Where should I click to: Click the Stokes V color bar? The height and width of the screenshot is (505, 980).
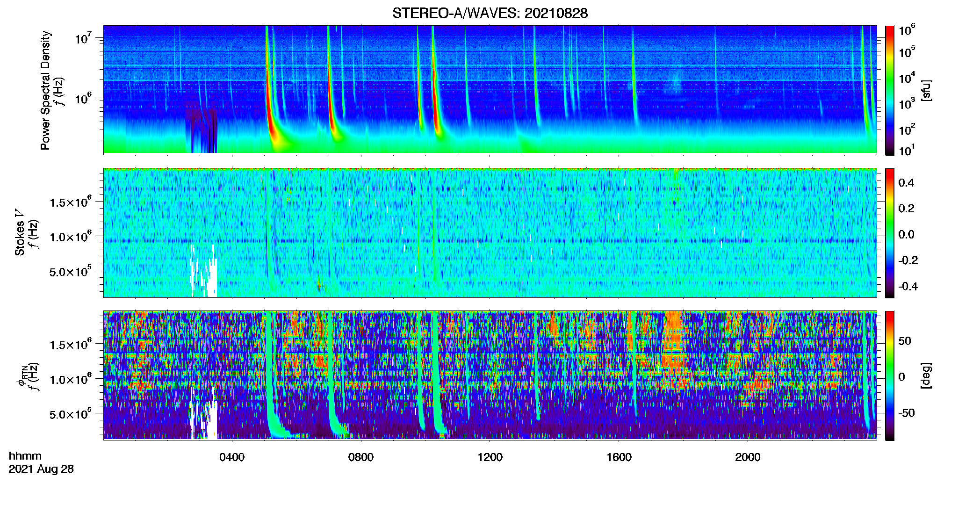(889, 233)
